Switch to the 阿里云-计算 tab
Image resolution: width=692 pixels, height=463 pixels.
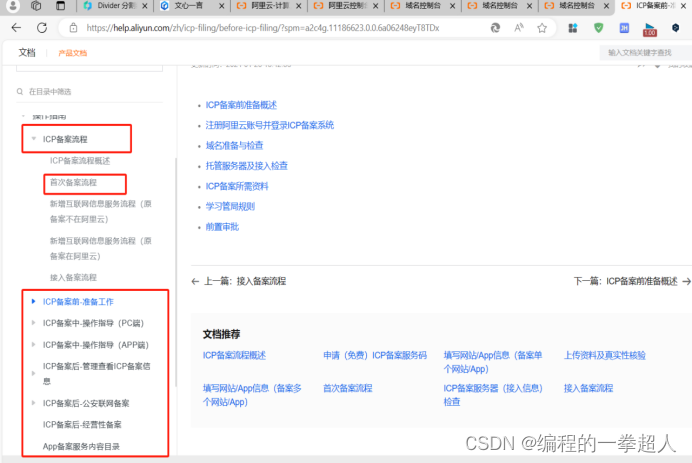(269, 6)
